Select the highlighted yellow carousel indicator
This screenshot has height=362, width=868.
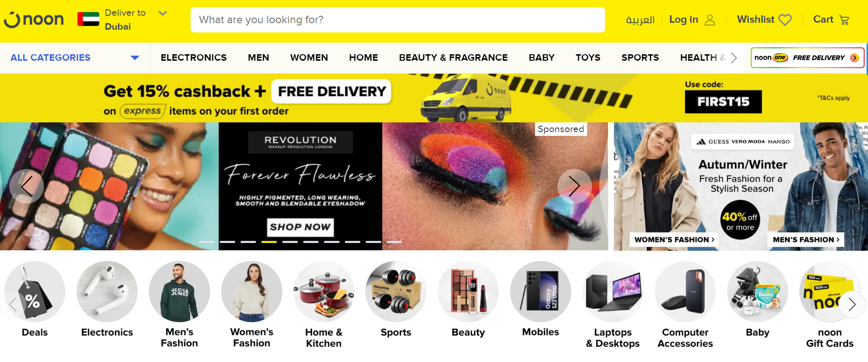269,242
